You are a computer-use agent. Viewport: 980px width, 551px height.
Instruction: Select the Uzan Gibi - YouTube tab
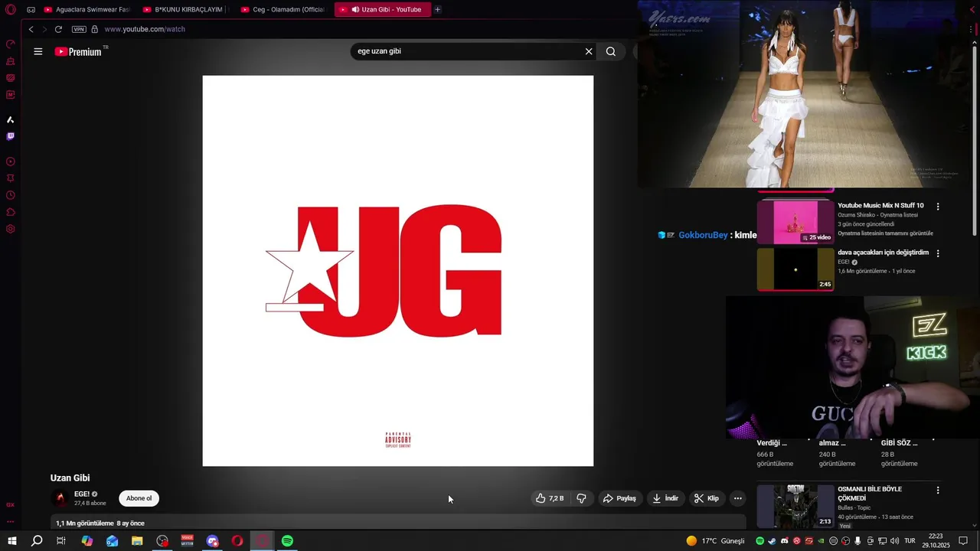click(383, 10)
